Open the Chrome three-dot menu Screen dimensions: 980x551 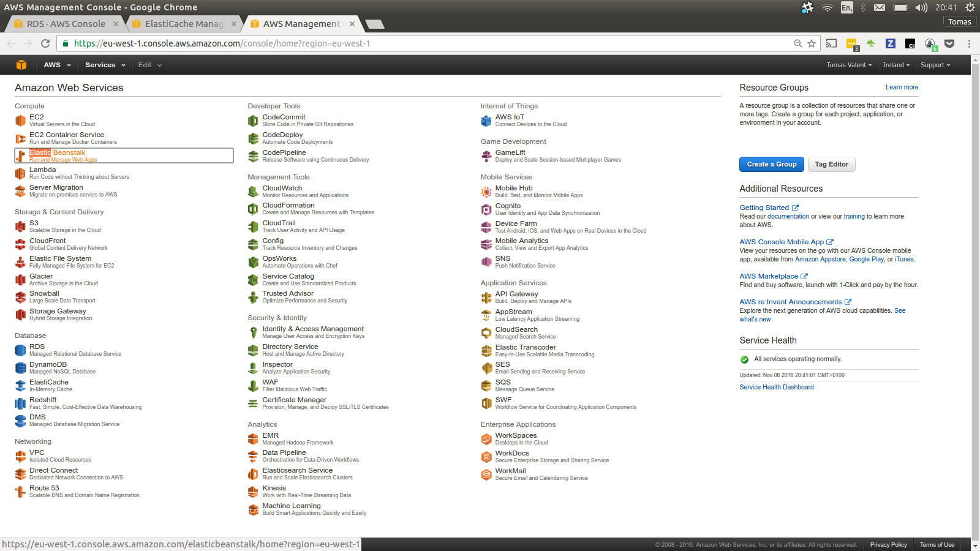click(x=969, y=43)
